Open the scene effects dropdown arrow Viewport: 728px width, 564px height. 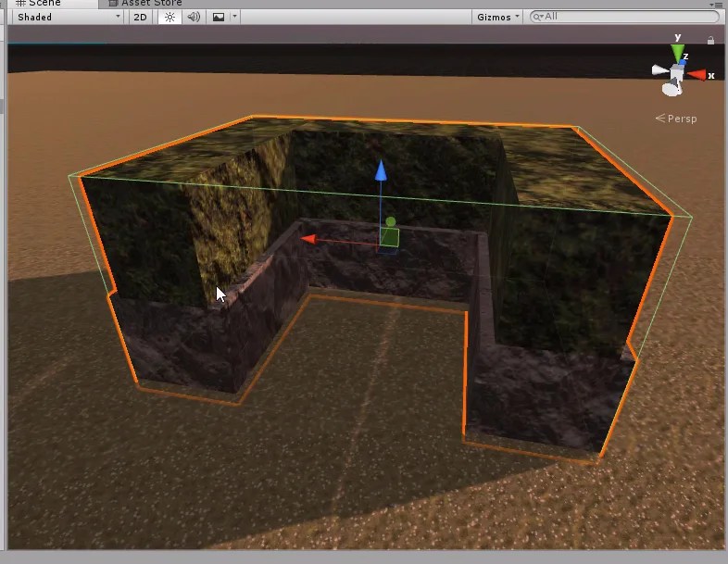point(234,18)
